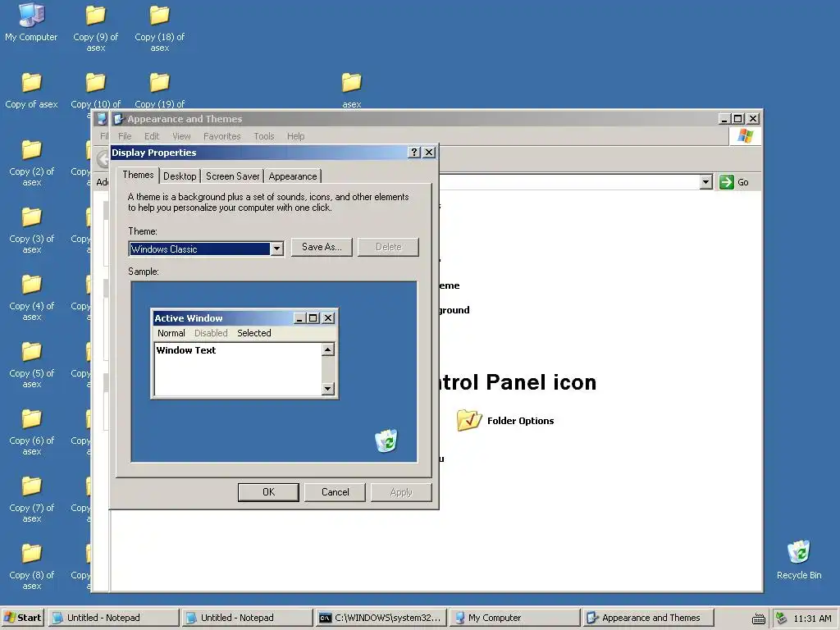The width and height of the screenshot is (840, 630).
Task: Click the Normal item in sample menu
Action: [x=171, y=333]
